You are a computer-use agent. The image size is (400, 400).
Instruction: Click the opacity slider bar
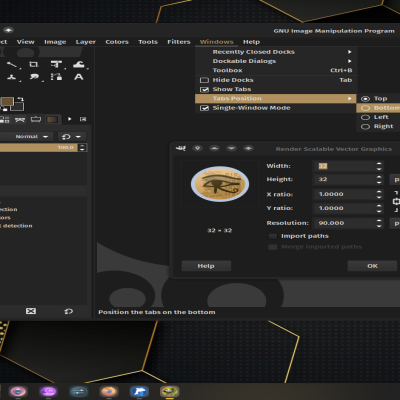coord(38,147)
